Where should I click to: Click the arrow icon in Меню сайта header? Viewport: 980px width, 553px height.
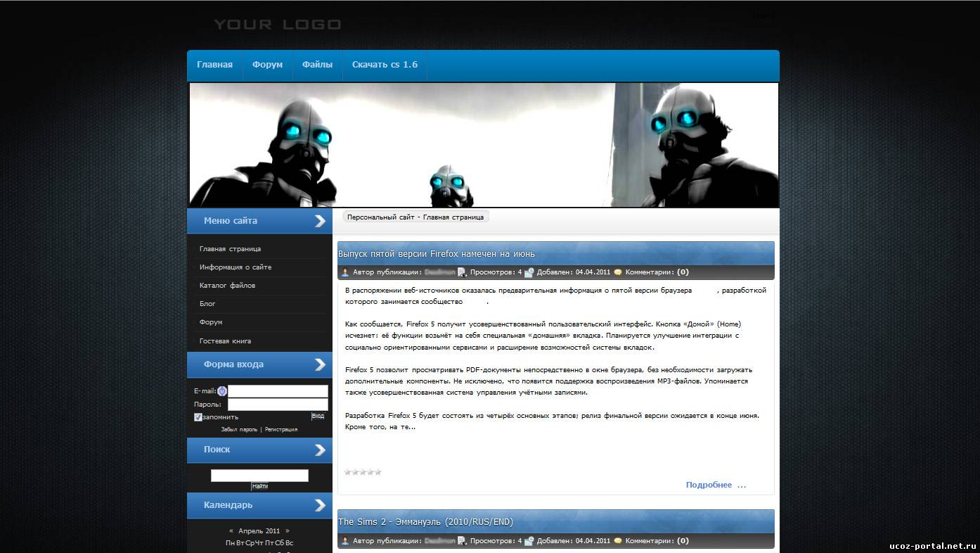coord(320,221)
